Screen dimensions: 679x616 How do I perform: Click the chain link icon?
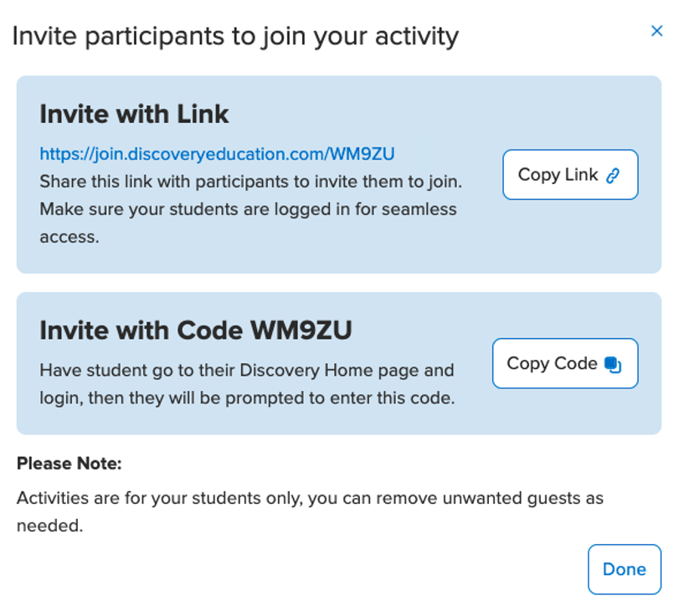click(x=613, y=175)
